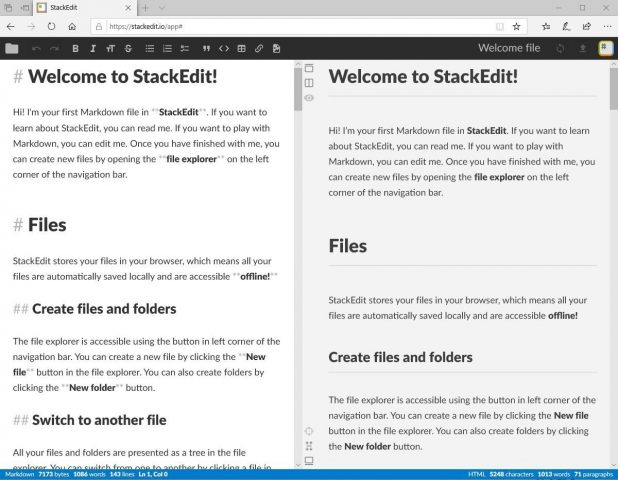Click the 71 paragraphs status entry
Screen dimensions: 618x480
(593, 474)
